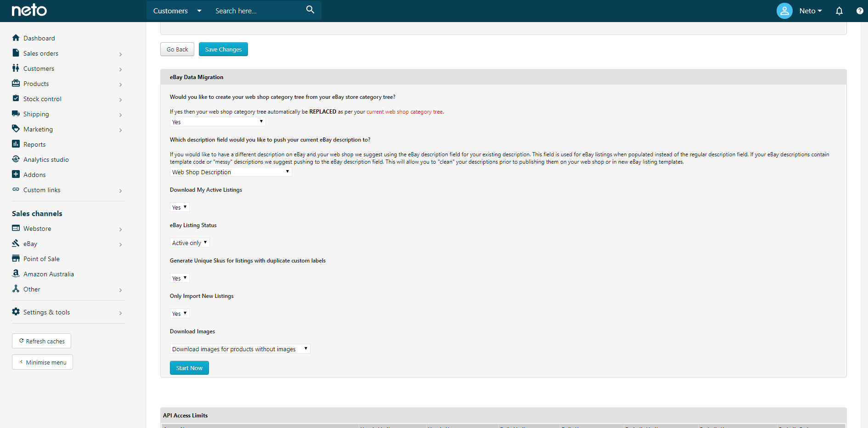
Task: Click the Products box icon
Action: (x=16, y=83)
